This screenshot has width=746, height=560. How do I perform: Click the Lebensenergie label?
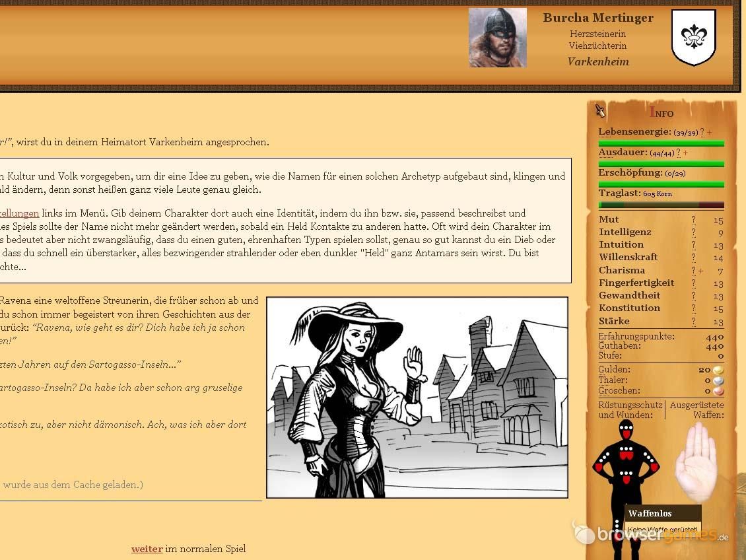tap(634, 132)
